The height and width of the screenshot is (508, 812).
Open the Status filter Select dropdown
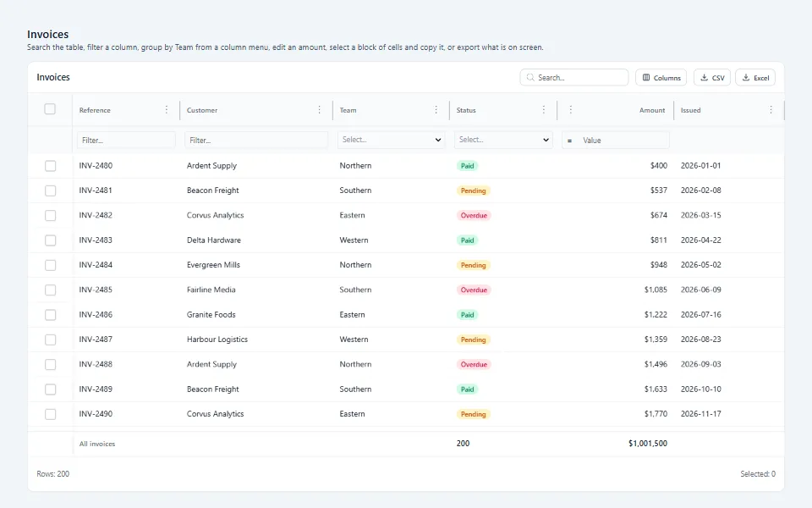[503, 140]
